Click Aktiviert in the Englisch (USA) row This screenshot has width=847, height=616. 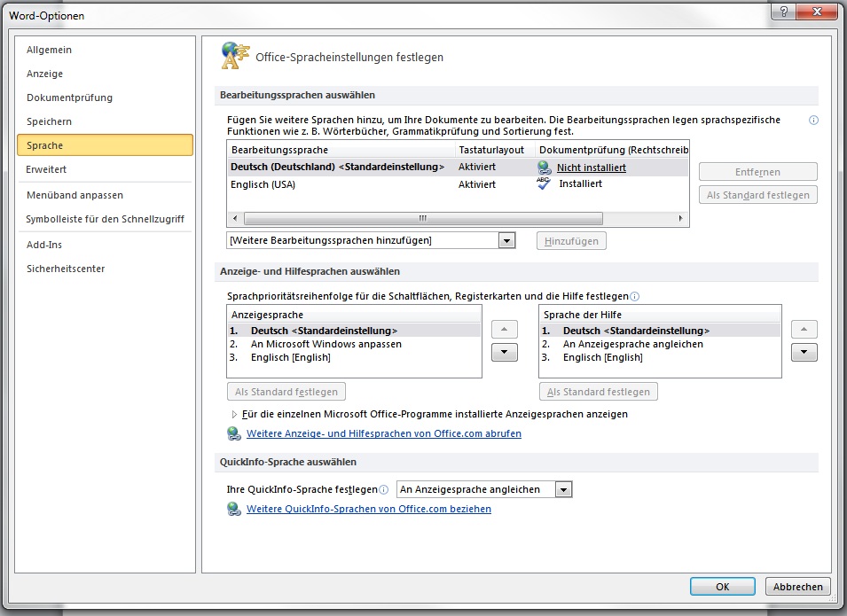(x=477, y=184)
